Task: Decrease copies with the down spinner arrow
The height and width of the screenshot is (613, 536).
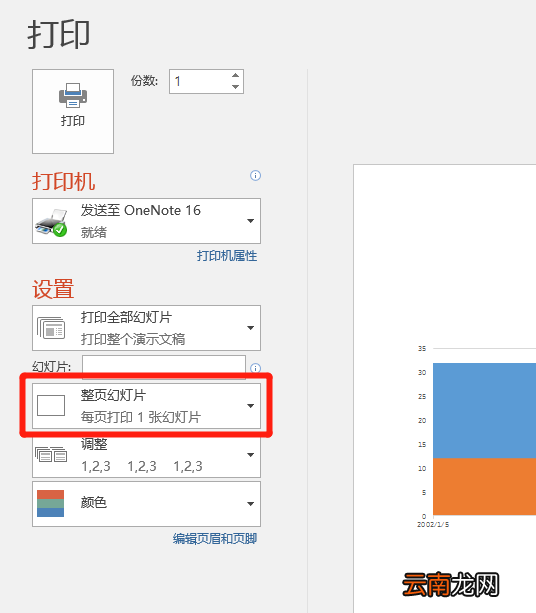Action: tap(235, 87)
